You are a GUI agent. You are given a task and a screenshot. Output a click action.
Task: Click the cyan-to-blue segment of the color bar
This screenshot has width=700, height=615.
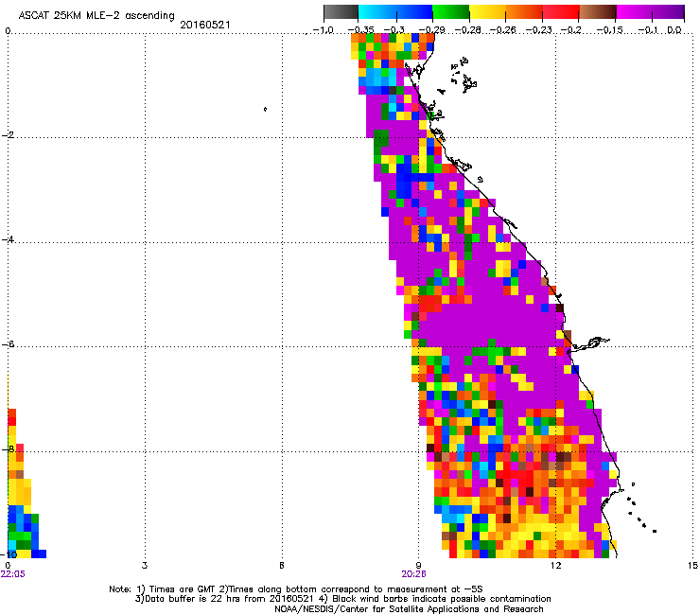click(x=395, y=12)
